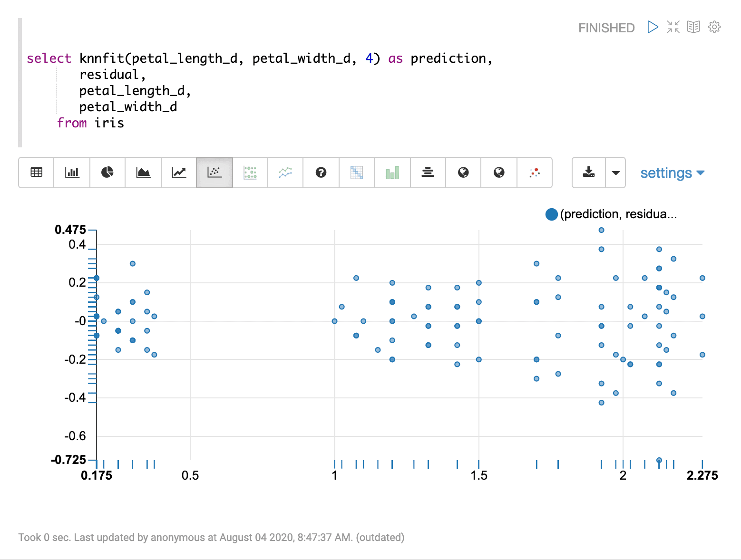Open the paragraph settings gear
The width and height of the screenshot is (741, 560).
click(x=714, y=27)
